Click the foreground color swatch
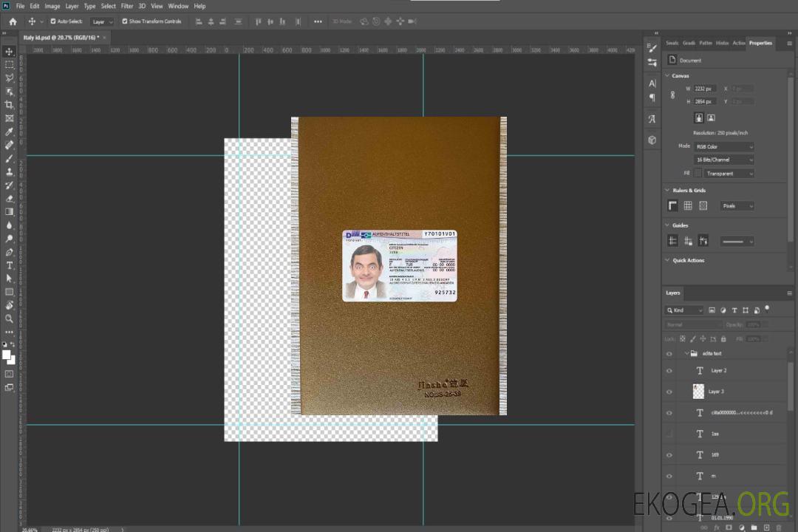The height and width of the screenshot is (532, 798). [x=7, y=355]
